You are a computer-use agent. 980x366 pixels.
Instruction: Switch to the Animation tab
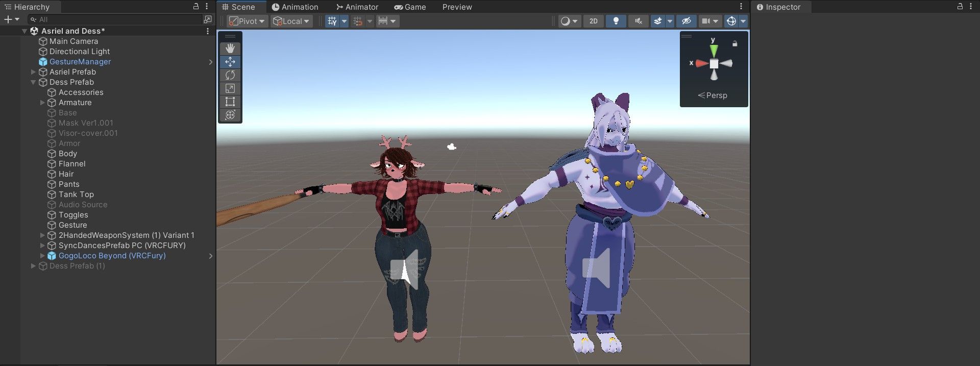[295, 7]
